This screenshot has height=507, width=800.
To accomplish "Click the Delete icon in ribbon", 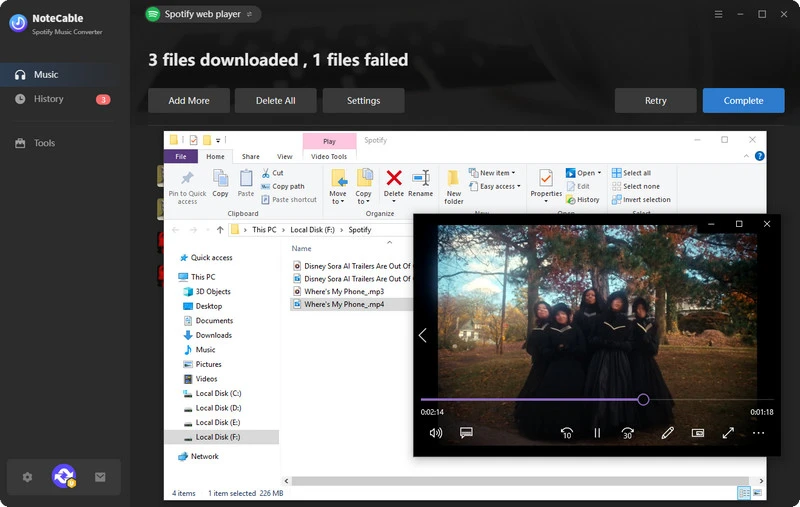I will point(394,183).
